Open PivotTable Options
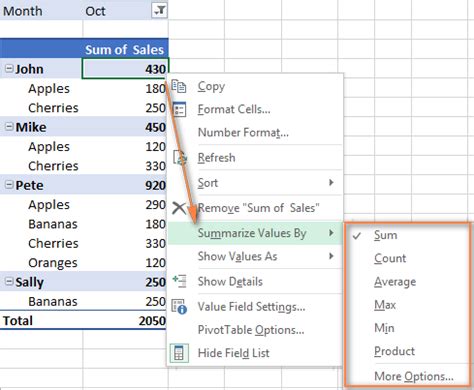474x390 pixels. click(255, 330)
